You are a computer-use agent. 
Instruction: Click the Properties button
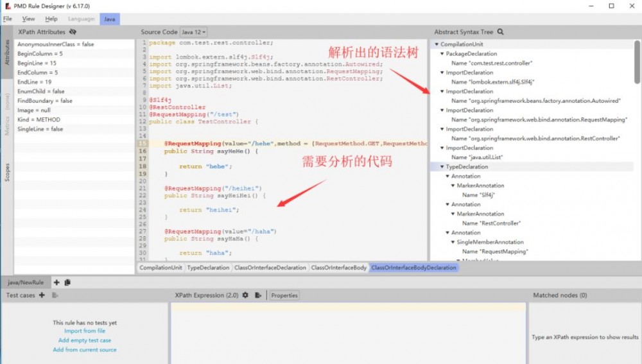(284, 295)
